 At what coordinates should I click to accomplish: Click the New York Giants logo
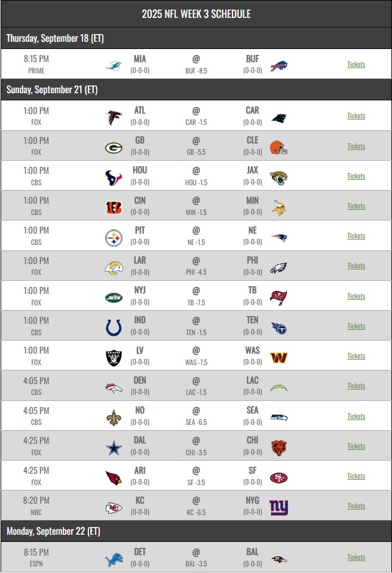(278, 507)
